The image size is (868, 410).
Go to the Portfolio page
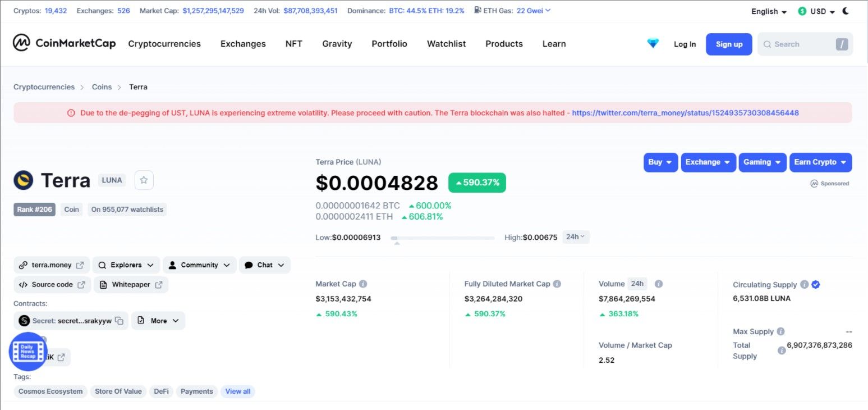click(389, 44)
